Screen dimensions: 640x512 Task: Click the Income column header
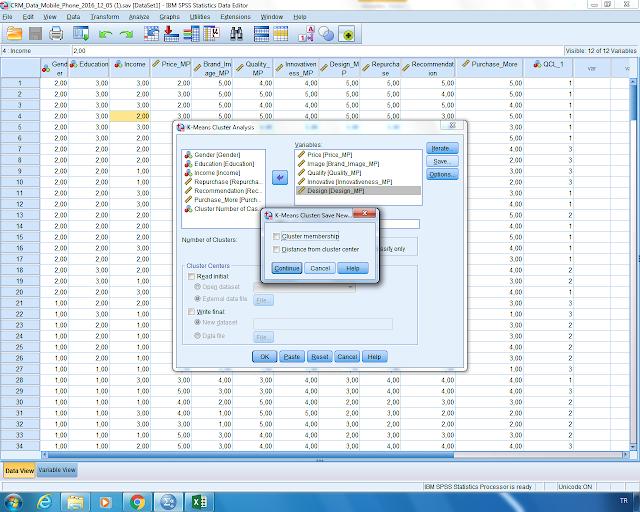(x=130, y=63)
